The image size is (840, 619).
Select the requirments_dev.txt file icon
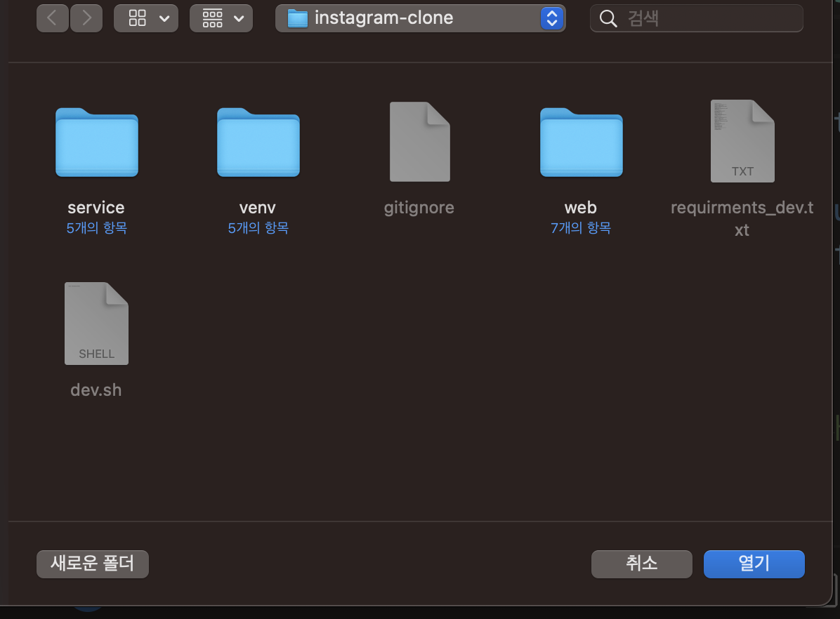tap(742, 141)
